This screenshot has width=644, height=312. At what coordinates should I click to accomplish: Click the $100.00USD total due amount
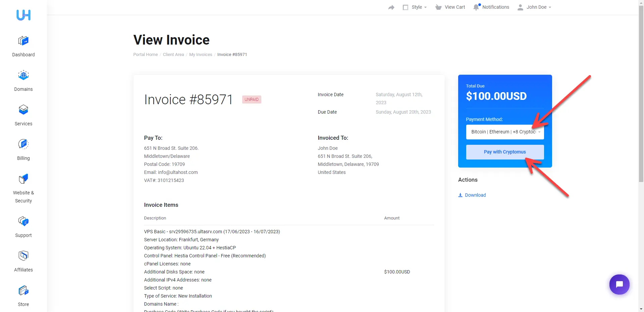point(496,96)
